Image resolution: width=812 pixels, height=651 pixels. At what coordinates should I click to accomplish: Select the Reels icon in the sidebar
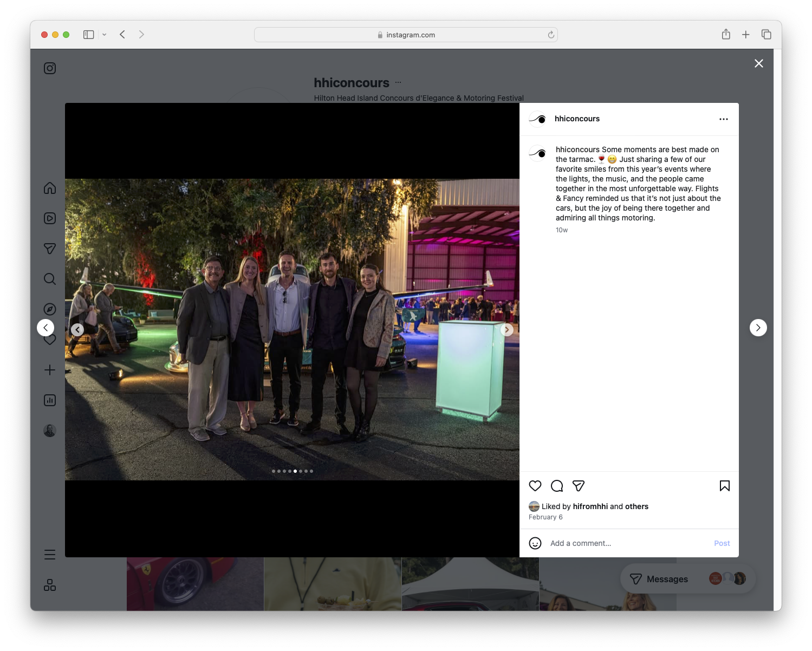coord(49,218)
